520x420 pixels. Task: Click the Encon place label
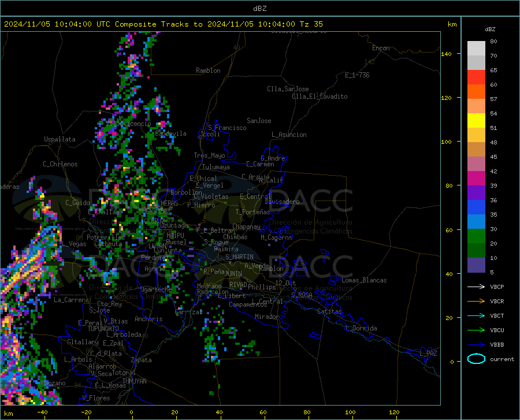pos(381,48)
